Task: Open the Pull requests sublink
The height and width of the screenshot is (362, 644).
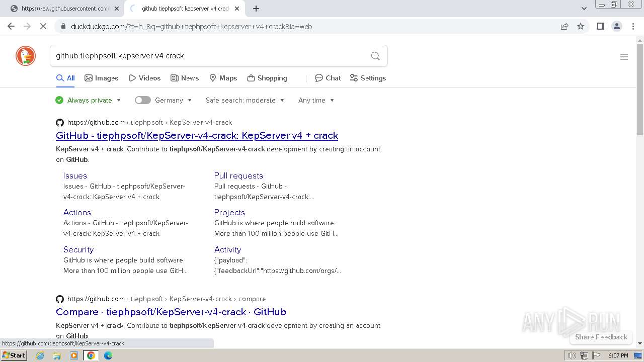Action: (x=238, y=175)
